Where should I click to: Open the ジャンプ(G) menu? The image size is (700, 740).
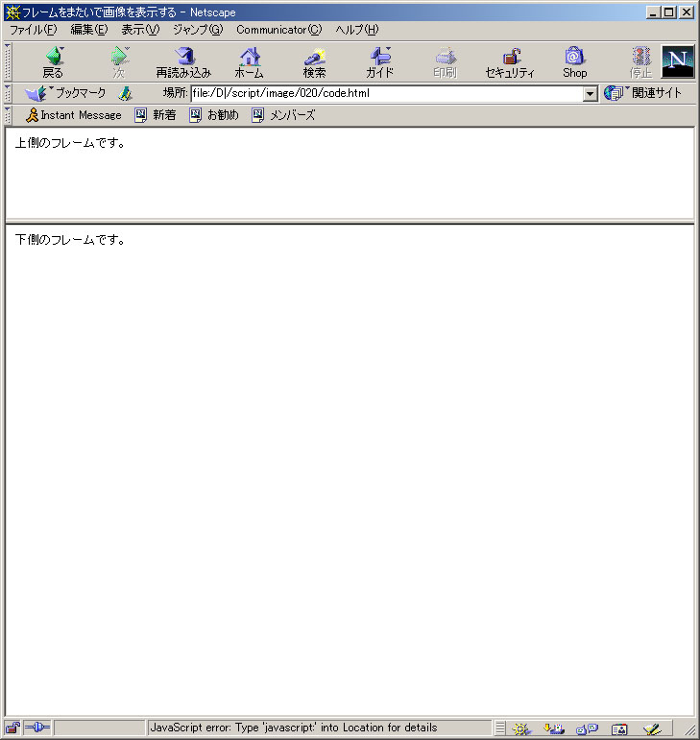point(198,30)
